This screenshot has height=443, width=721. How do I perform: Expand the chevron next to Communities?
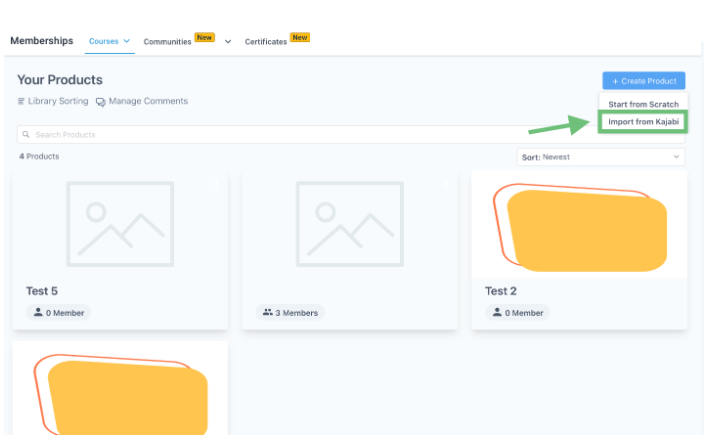(228, 41)
